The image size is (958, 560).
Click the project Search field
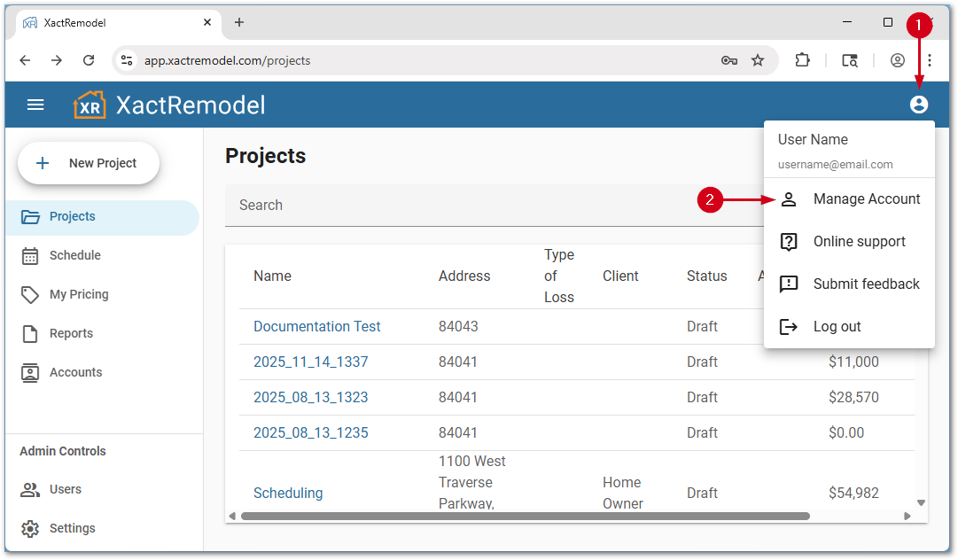pos(461,206)
